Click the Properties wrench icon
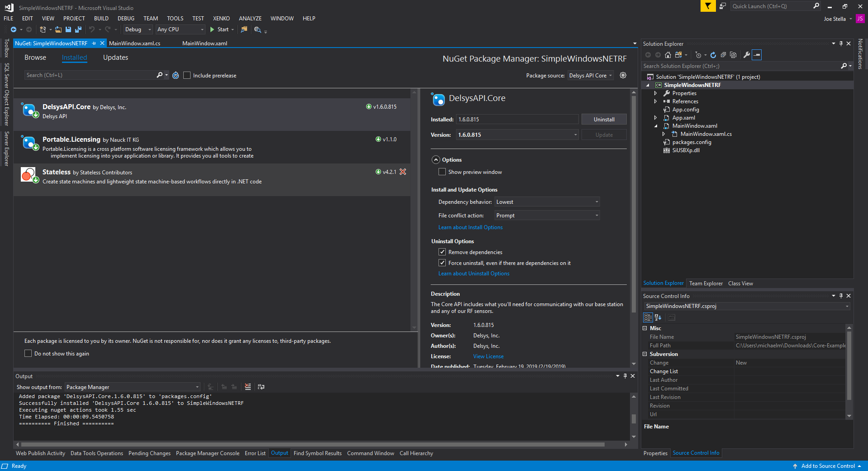Screen dimensions: 868x471 [x=747, y=55]
